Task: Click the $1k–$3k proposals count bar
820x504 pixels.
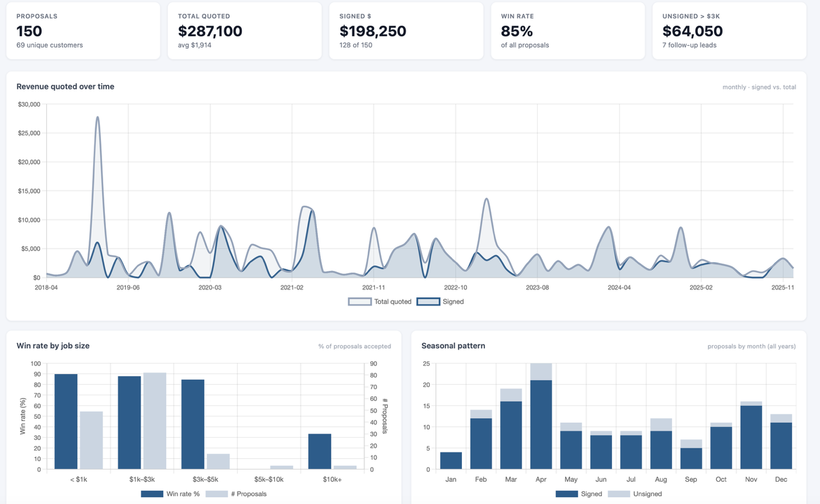Action: tap(155, 421)
